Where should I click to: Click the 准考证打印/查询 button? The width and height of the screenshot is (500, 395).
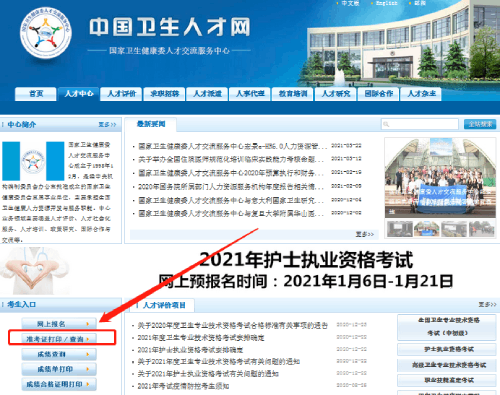pyautogui.click(x=59, y=339)
